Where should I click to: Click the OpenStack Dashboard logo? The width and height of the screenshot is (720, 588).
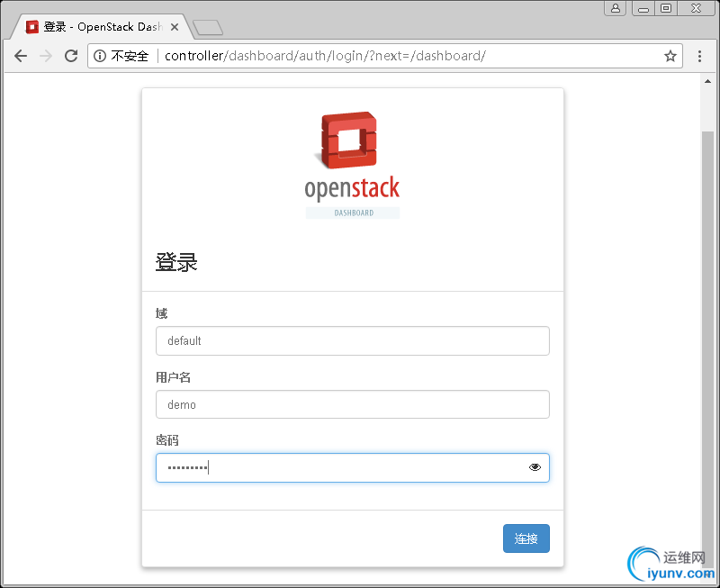(x=352, y=165)
